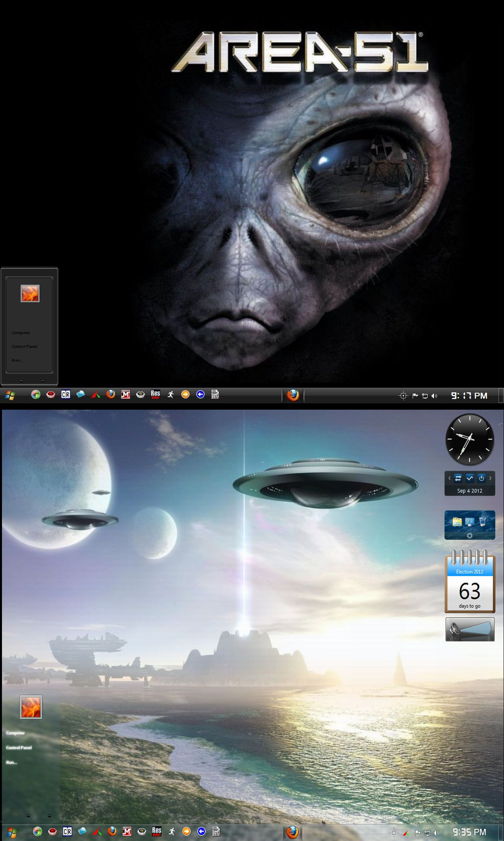The height and width of the screenshot is (841, 504).
Task: Click user picture in dark start menu
Action: click(30, 293)
